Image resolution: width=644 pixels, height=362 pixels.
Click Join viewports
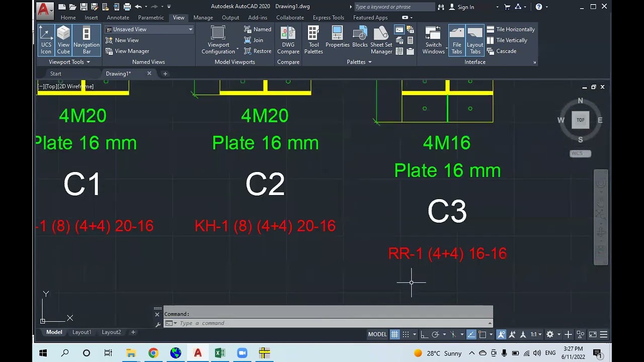[254, 40]
